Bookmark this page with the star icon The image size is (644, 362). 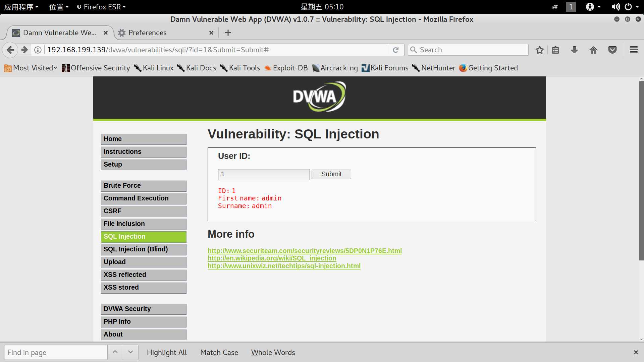point(539,50)
